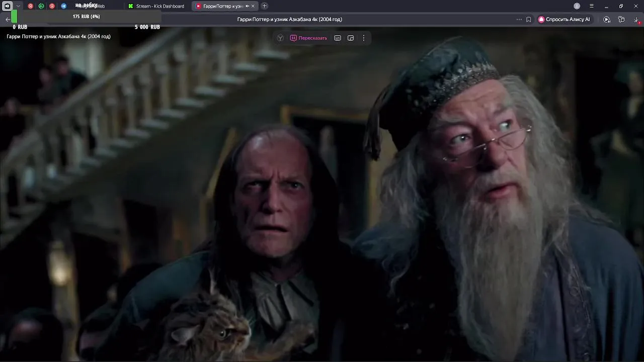
Task: Open the downloads panel
Action: coord(636,19)
